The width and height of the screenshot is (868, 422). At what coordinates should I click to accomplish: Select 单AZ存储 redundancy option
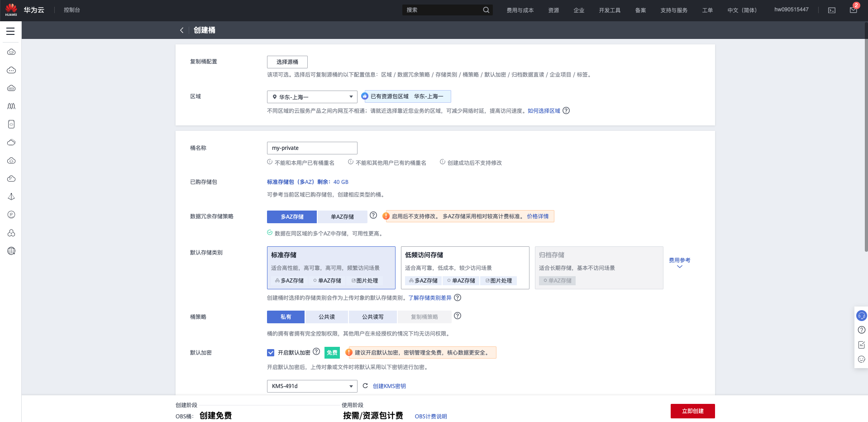[343, 216]
